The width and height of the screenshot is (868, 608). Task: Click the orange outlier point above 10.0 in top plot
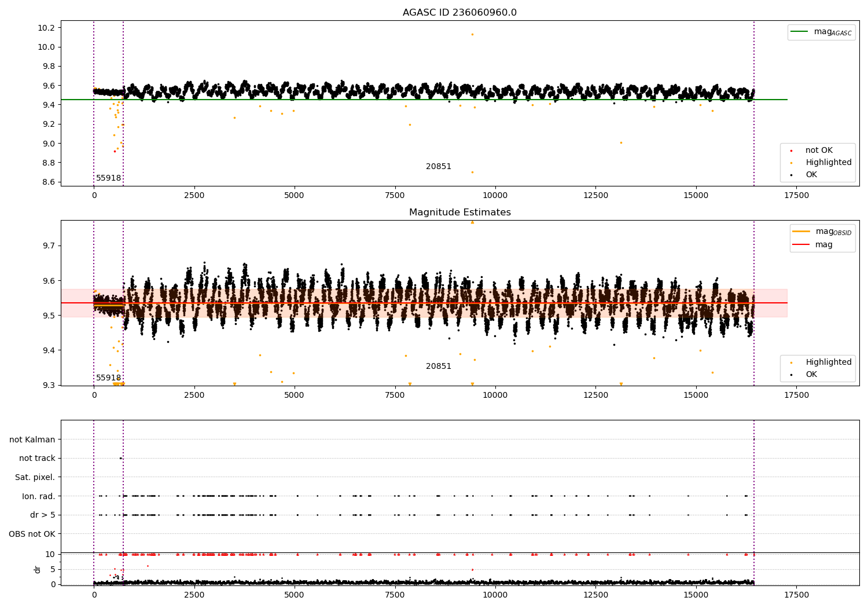[472, 34]
